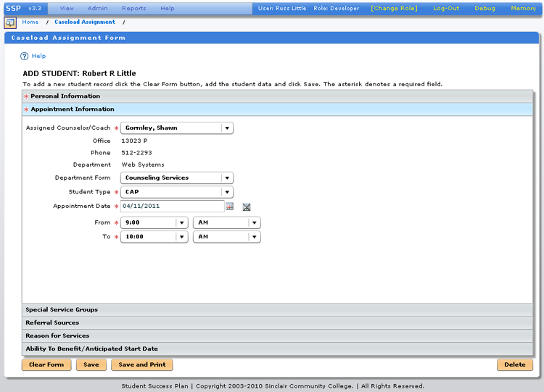Expand the Personal Information section

point(65,96)
